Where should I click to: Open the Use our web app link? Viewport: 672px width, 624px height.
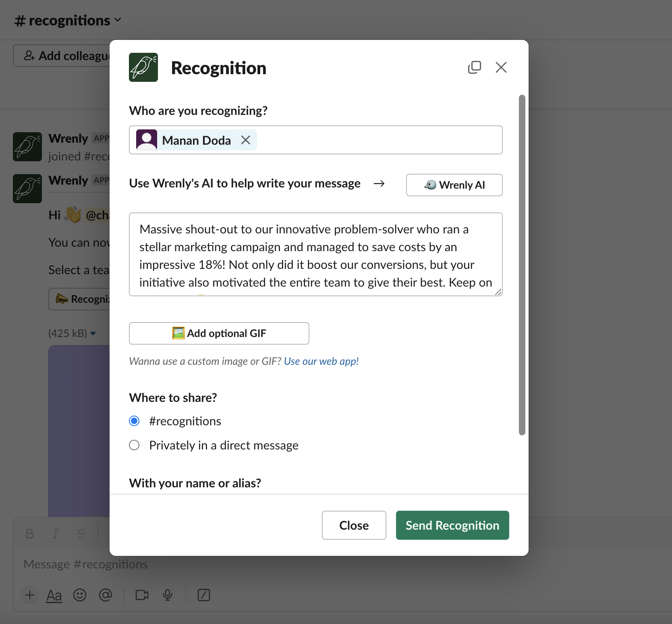(x=321, y=361)
